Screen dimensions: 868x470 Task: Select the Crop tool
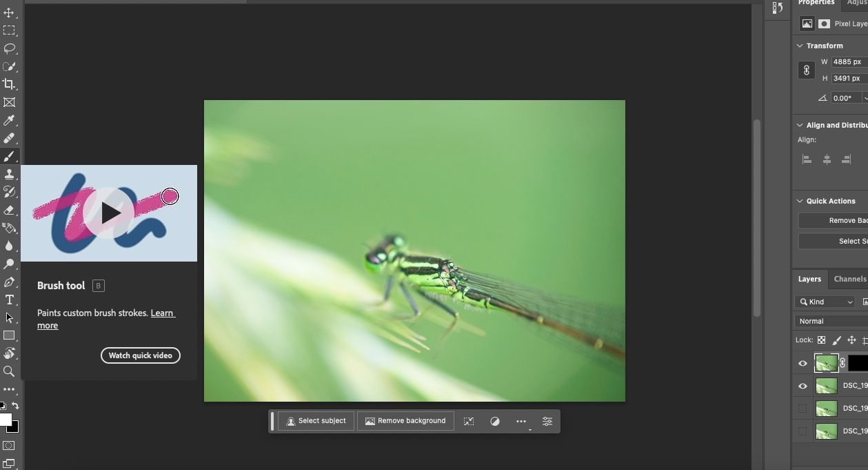click(9, 84)
